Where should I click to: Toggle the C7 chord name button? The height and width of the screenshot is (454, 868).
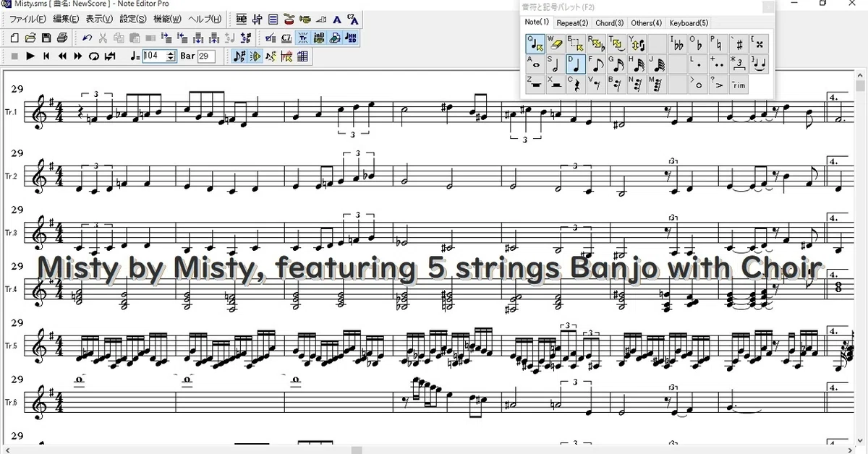(x=286, y=38)
